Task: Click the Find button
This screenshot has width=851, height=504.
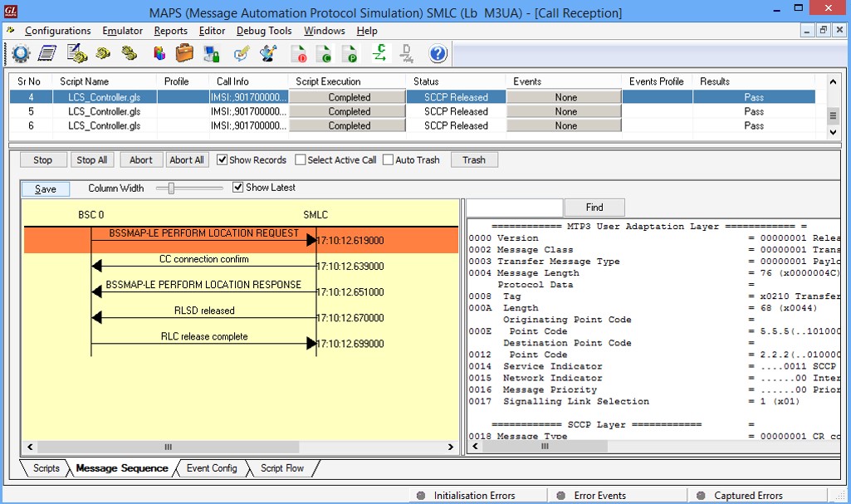Action: 594,208
